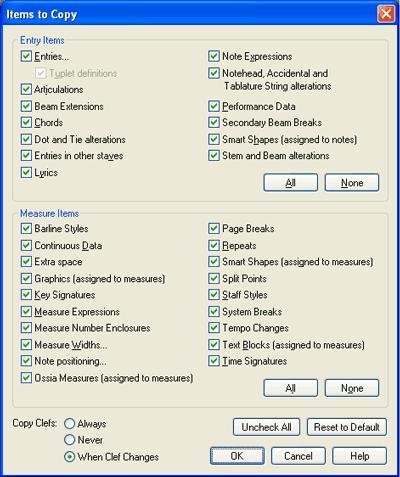Screen dimensions: 400x477
Task: Disable Beam Extensions copying
Action: pos(26,106)
